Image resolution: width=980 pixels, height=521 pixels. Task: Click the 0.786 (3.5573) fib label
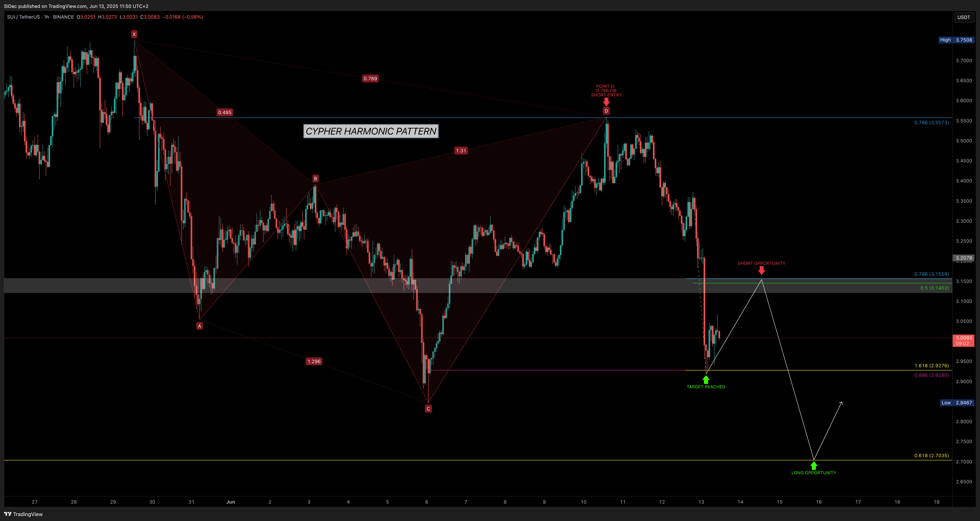click(x=931, y=123)
